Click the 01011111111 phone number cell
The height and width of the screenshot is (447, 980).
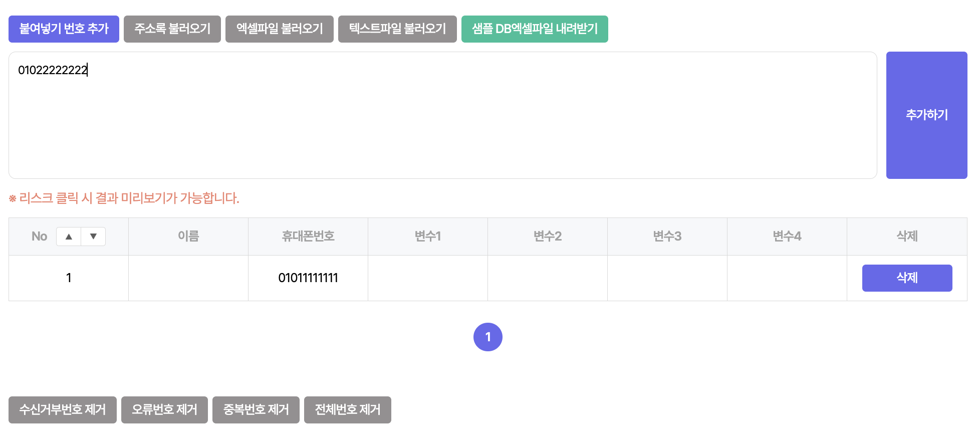click(308, 278)
